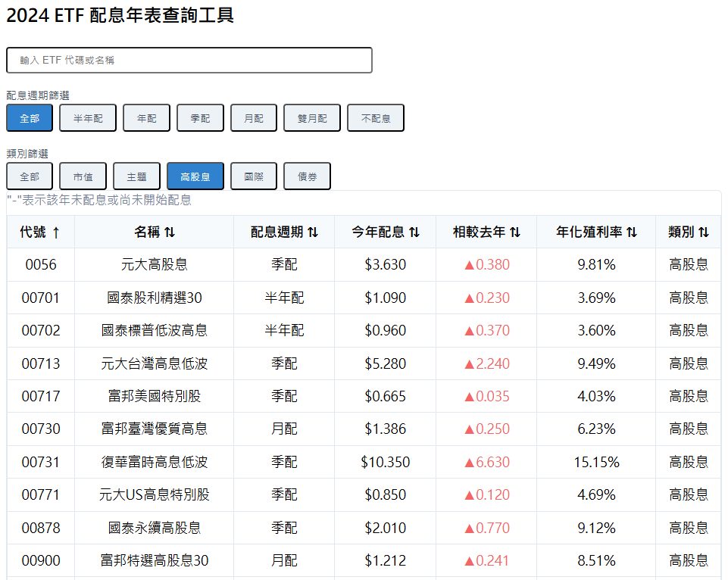Image resolution: width=728 pixels, height=580 pixels.
Task: Click name 元大US高息特別股
Action: 154,494
